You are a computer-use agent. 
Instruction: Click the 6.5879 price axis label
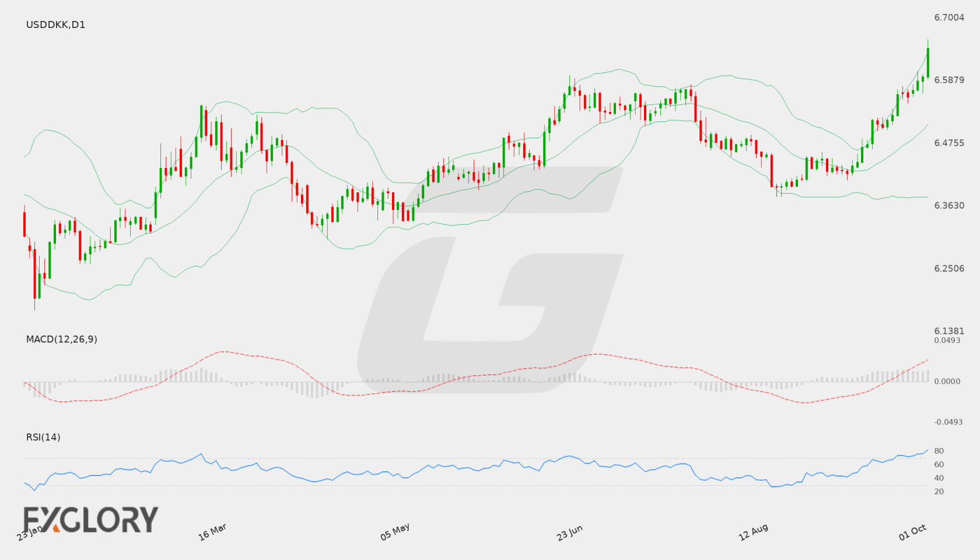tap(949, 80)
